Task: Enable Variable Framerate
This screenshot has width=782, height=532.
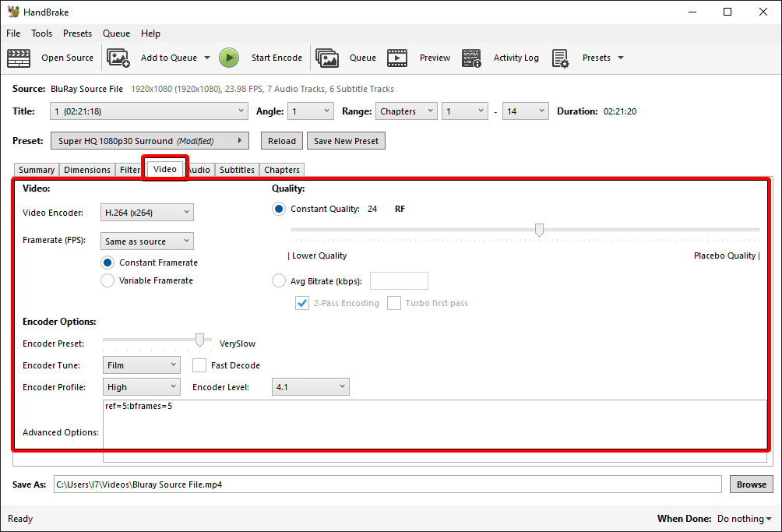Action: 107,280
